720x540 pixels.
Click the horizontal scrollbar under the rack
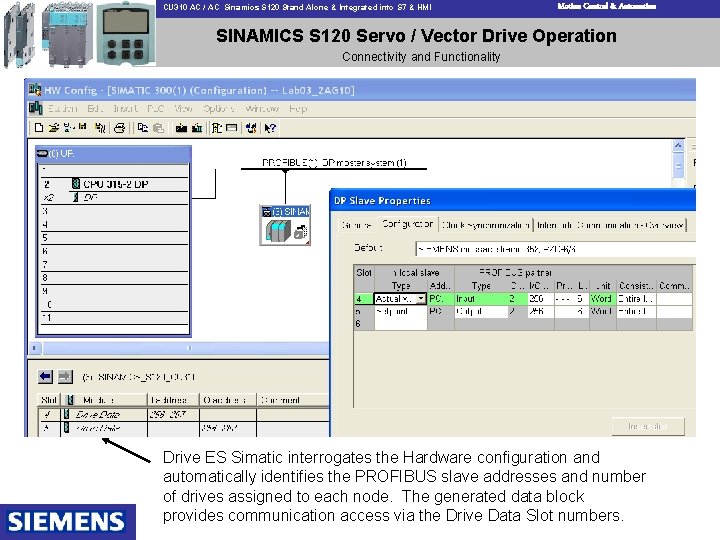(x=185, y=348)
